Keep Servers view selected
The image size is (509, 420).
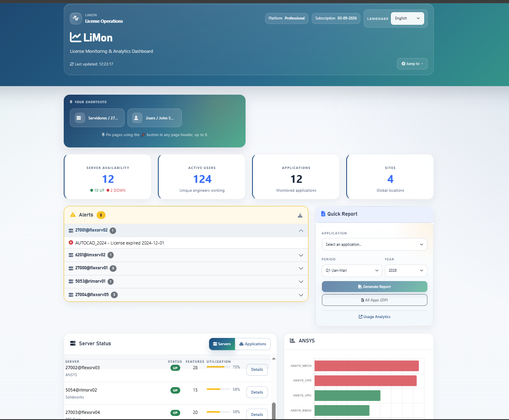click(x=222, y=344)
